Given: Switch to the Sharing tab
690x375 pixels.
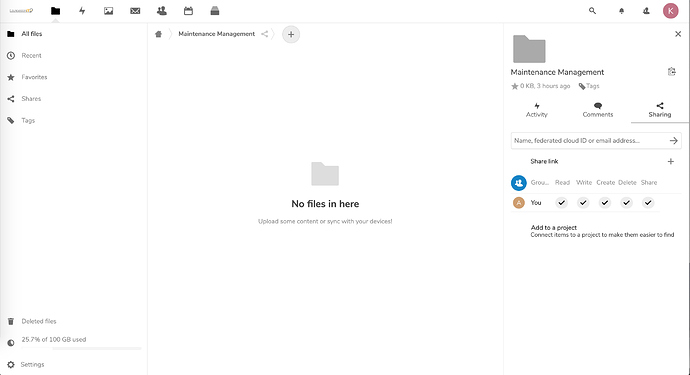Looking at the screenshot, I should (660, 110).
